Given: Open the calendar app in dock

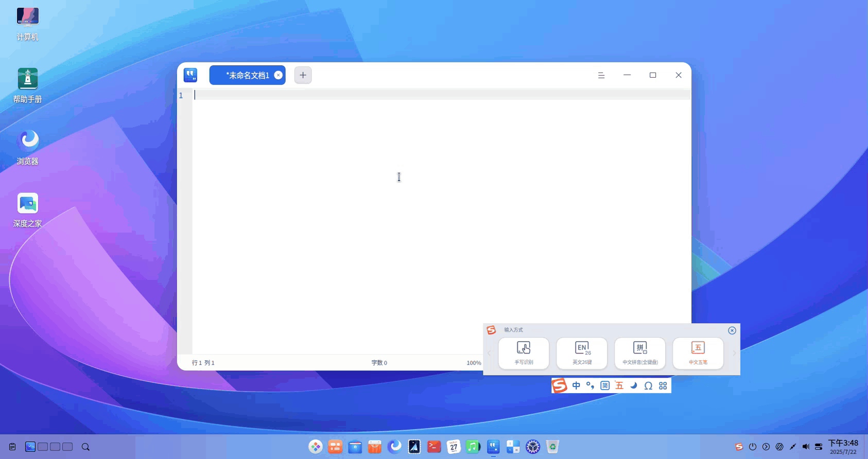Looking at the screenshot, I should click(454, 447).
